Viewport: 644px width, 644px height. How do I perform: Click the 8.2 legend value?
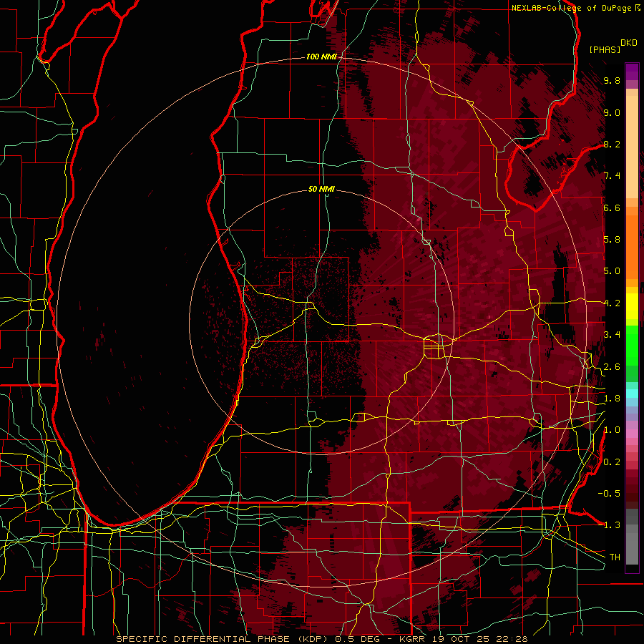pos(612,144)
